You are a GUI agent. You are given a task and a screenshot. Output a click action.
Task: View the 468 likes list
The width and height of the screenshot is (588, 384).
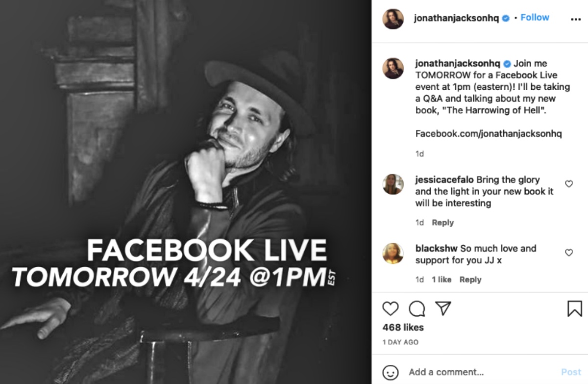tap(403, 327)
